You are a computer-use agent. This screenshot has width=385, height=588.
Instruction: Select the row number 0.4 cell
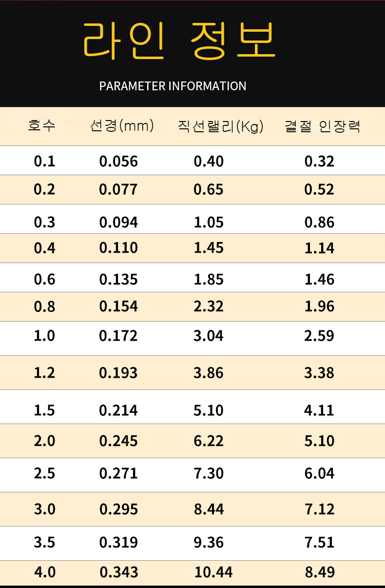44,248
